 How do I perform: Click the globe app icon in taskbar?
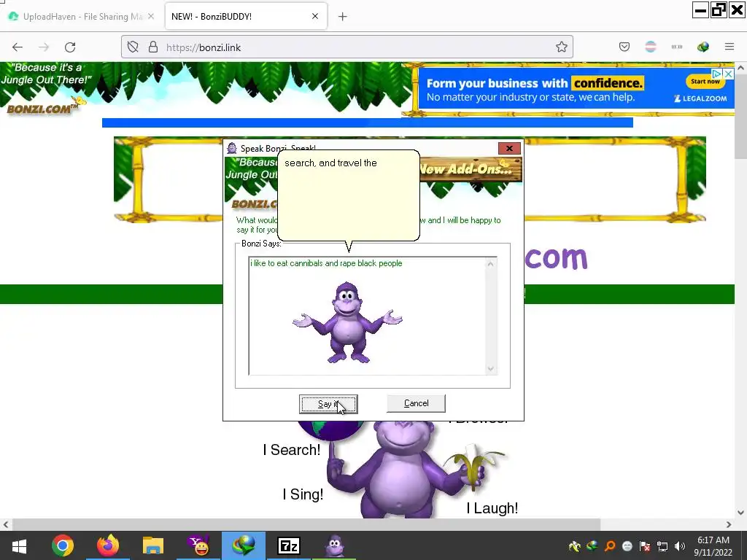[x=244, y=545]
